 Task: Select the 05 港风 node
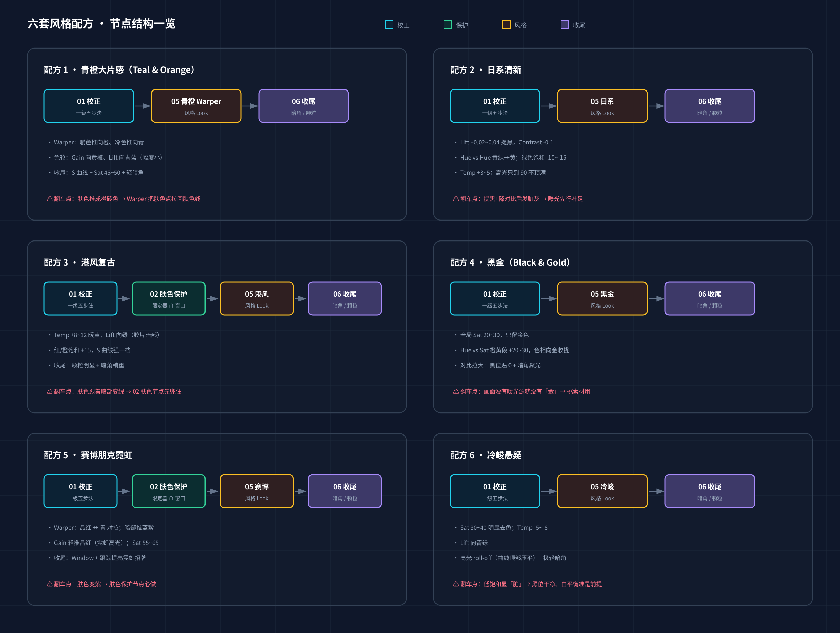[x=257, y=299]
